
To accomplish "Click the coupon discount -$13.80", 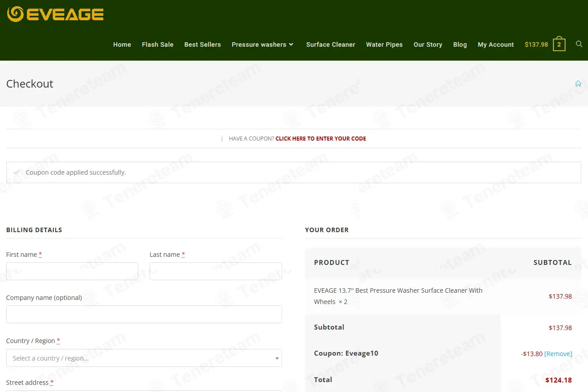I will (x=532, y=354).
